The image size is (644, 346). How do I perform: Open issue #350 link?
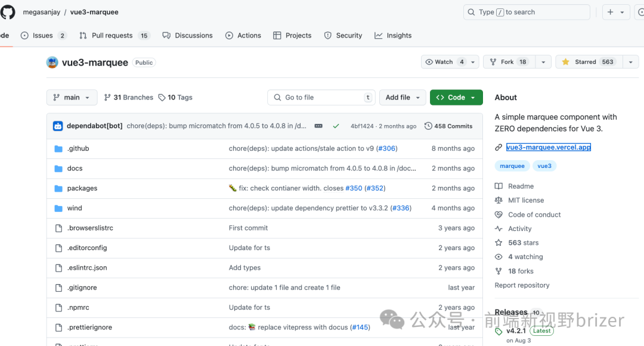354,188
